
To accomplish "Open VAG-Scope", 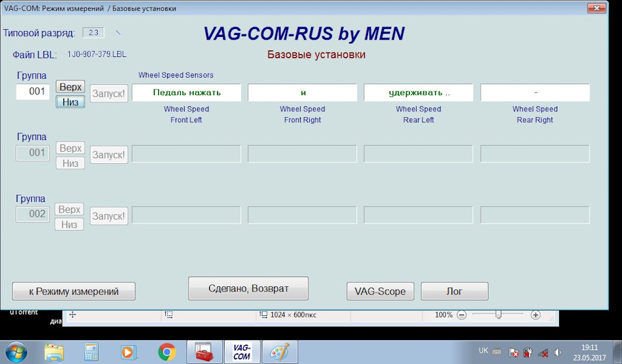I will coord(380,291).
